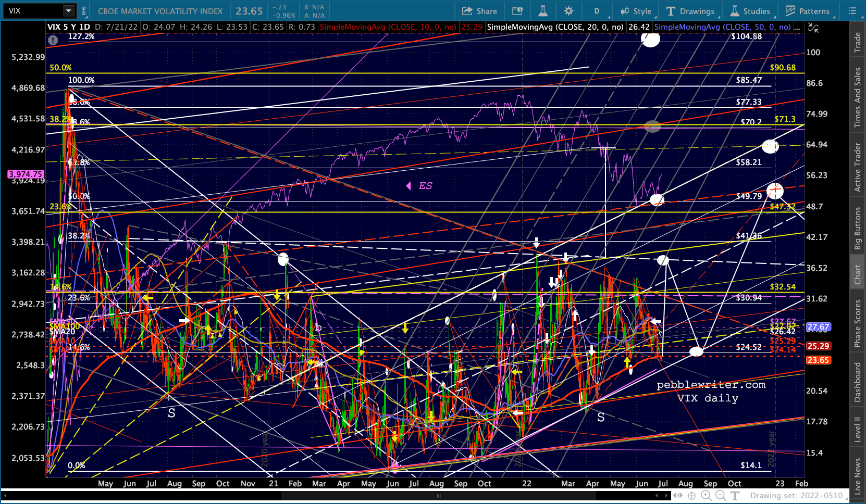The width and height of the screenshot is (866, 504).
Task: Click the 'Nov' label on time axis
Action: pyautogui.click(x=248, y=484)
